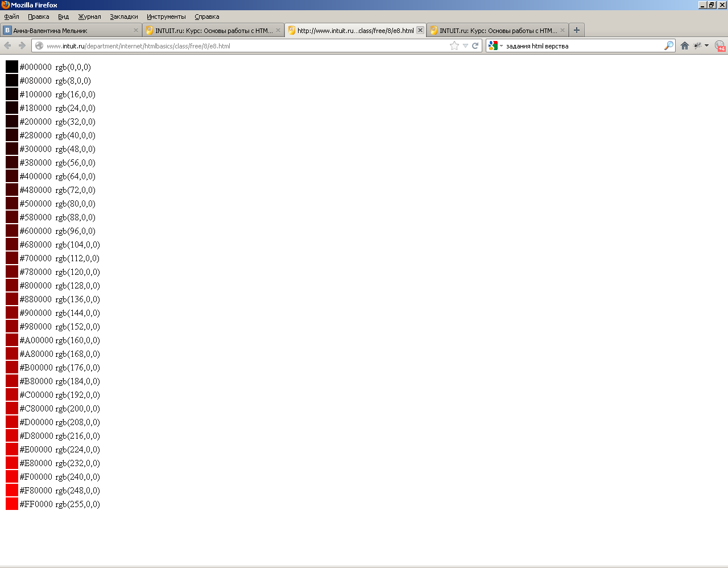Click the text #A80000
This screenshot has width=728, height=568.
tap(36, 354)
